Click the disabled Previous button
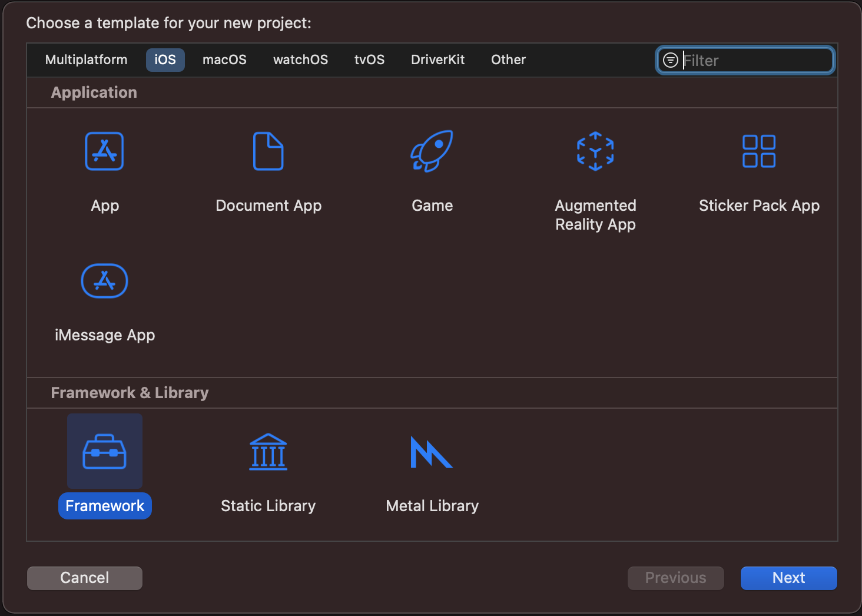 click(x=676, y=578)
